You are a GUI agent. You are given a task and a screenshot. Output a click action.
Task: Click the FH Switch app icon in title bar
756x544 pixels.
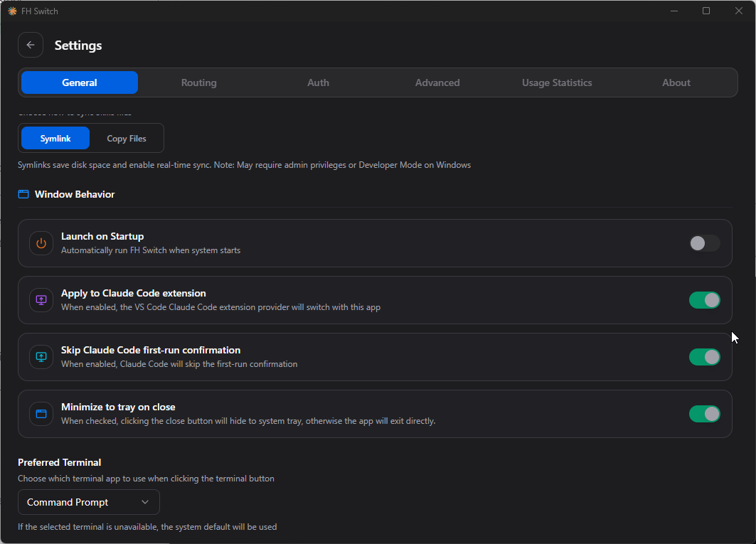click(13, 11)
